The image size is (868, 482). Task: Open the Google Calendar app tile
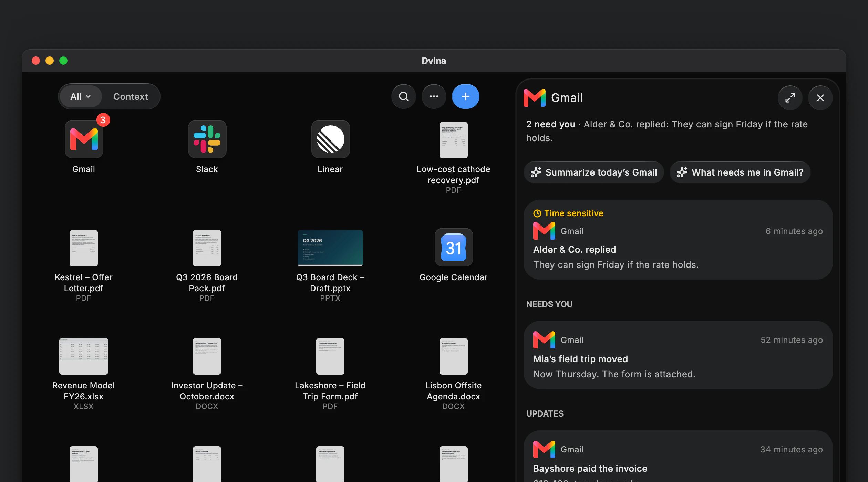click(x=454, y=247)
